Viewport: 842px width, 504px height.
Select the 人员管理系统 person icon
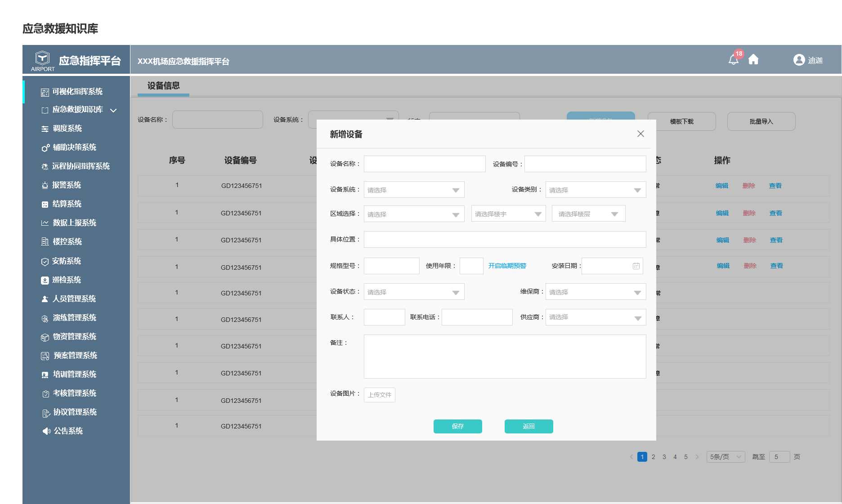coord(45,299)
